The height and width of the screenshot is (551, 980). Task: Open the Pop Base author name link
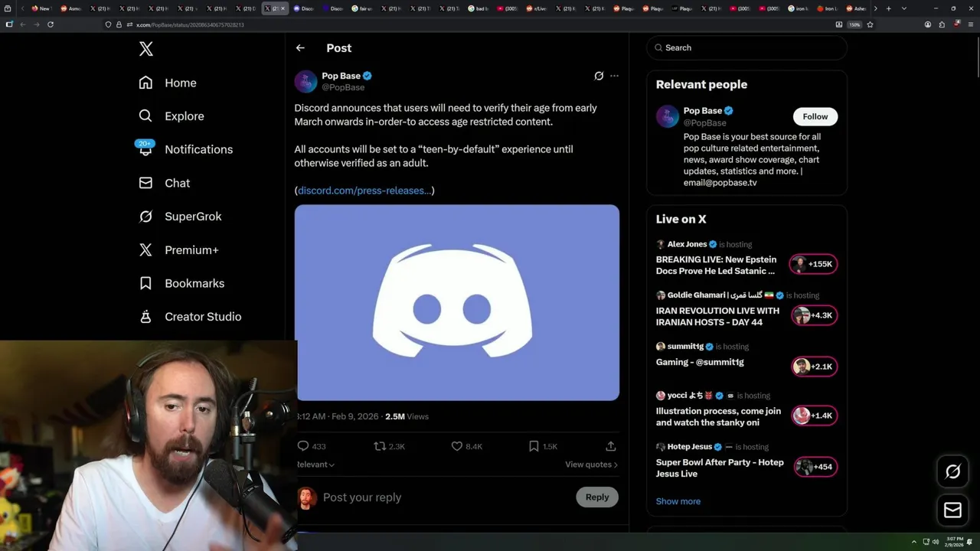pos(341,76)
